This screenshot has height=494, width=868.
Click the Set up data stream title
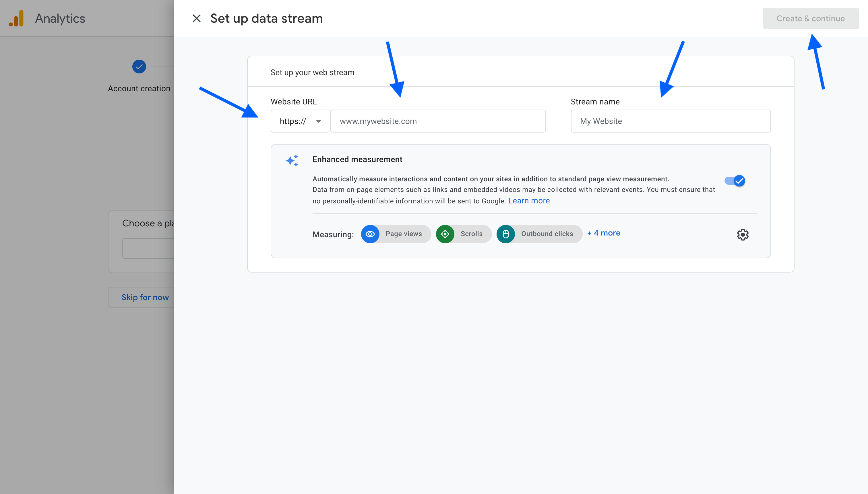pyautogui.click(x=266, y=18)
